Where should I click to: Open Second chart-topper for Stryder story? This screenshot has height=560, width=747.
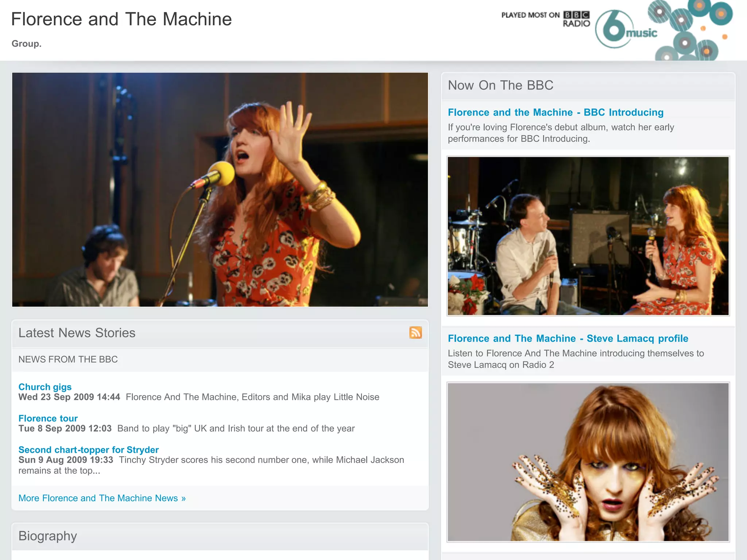click(x=89, y=450)
